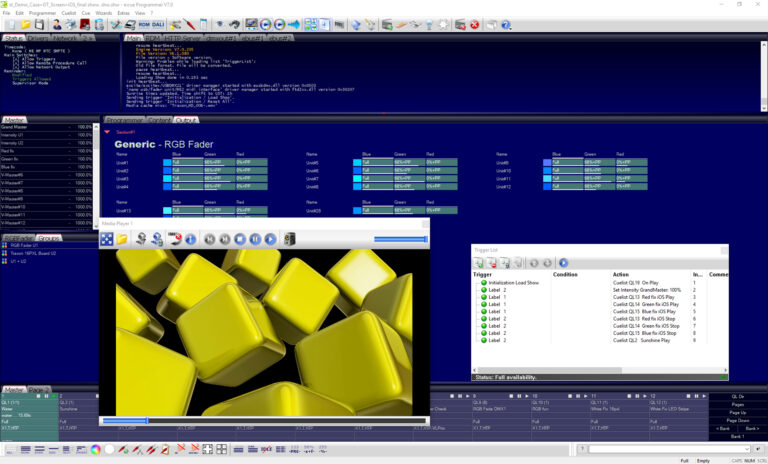Select Cuelist QL2 Sunshine Play action row
This screenshot has width=768, height=464.
pos(641,340)
